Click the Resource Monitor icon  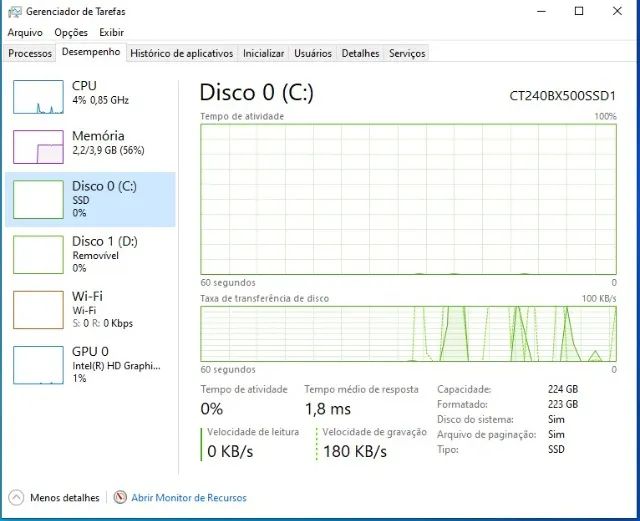pos(120,497)
